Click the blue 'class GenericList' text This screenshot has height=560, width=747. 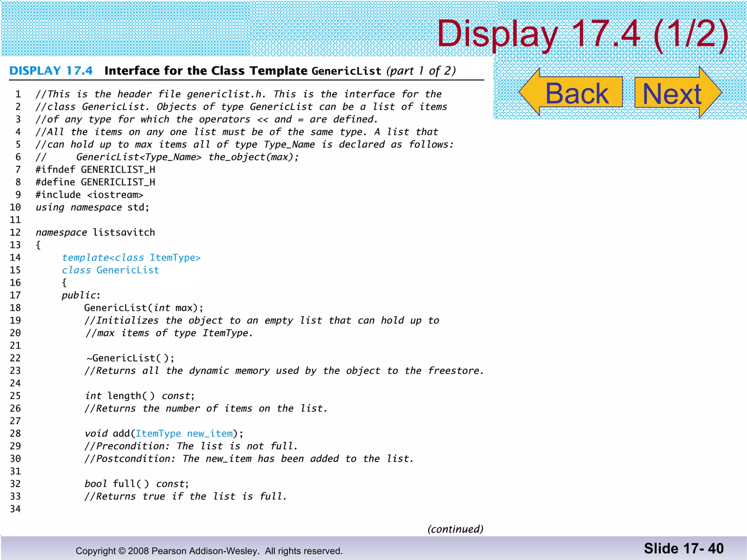pos(111,270)
